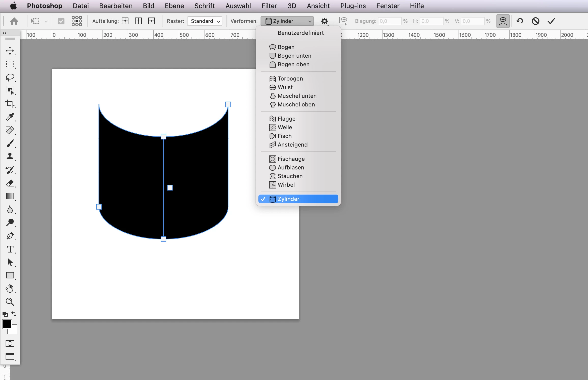Select the Eyedropper tool
The width and height of the screenshot is (588, 380).
pos(10,117)
